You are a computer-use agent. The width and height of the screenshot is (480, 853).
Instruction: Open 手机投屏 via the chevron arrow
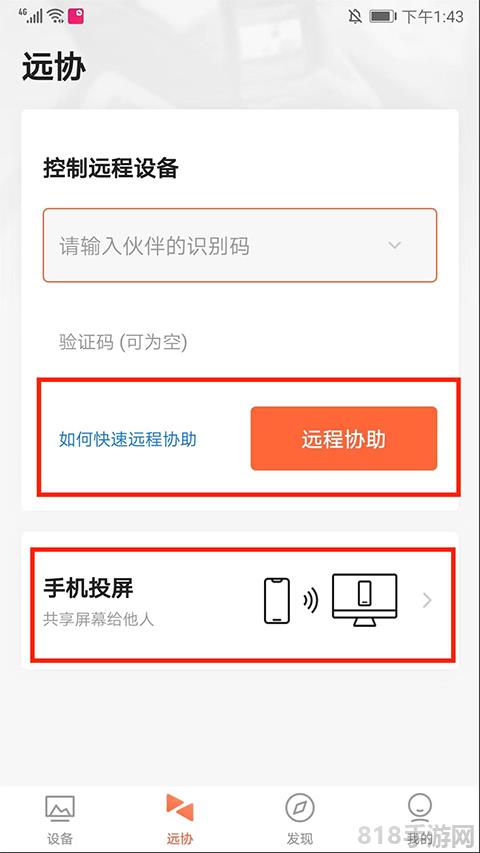tap(427, 601)
